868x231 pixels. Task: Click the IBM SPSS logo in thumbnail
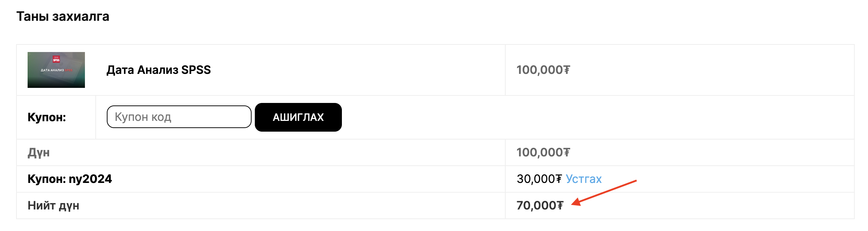(56, 59)
